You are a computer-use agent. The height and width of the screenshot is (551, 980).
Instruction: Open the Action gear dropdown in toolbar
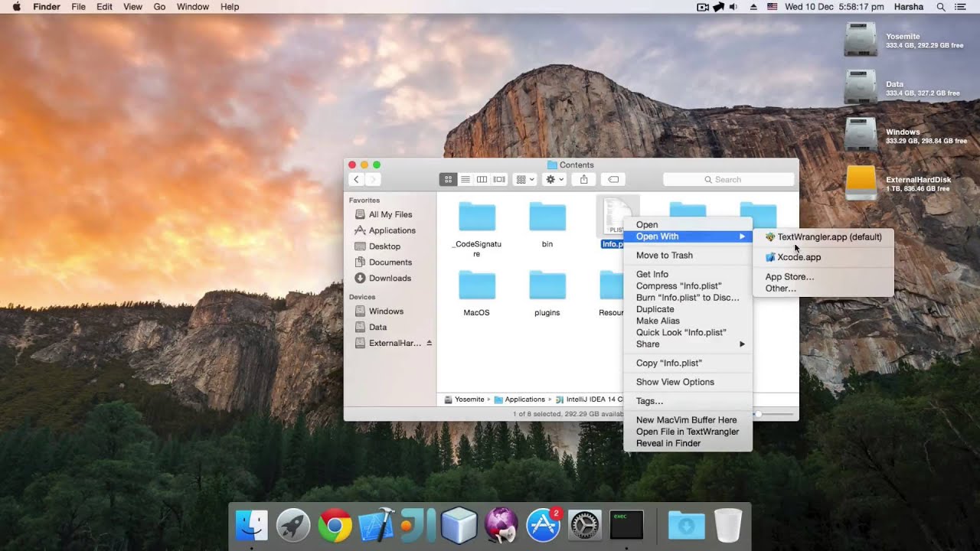click(554, 179)
